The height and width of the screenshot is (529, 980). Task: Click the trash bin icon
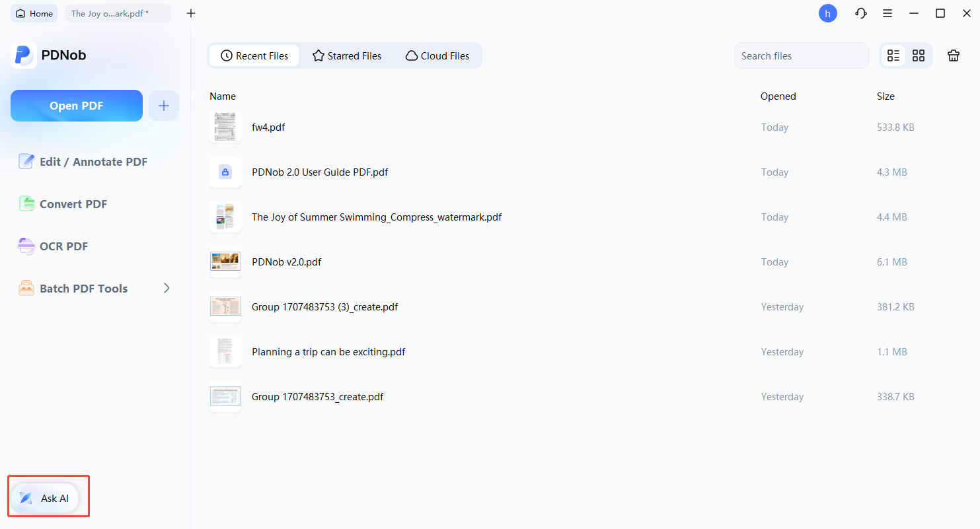pos(953,56)
